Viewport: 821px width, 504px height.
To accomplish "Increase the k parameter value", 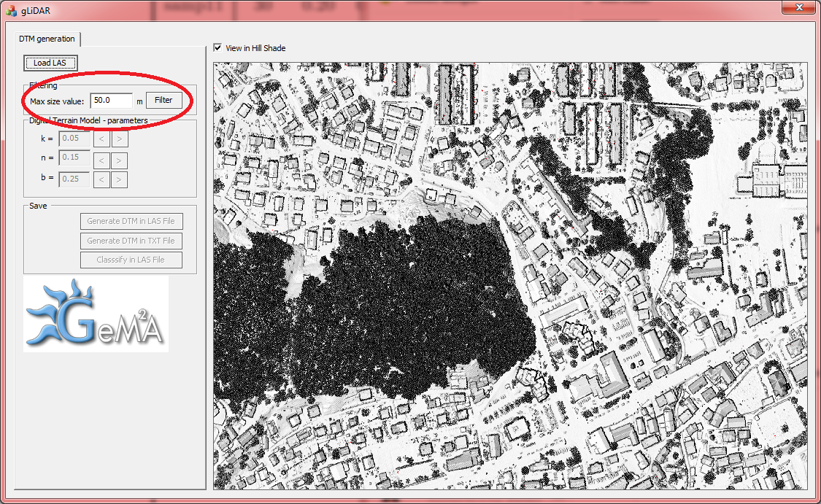I will 120,139.
